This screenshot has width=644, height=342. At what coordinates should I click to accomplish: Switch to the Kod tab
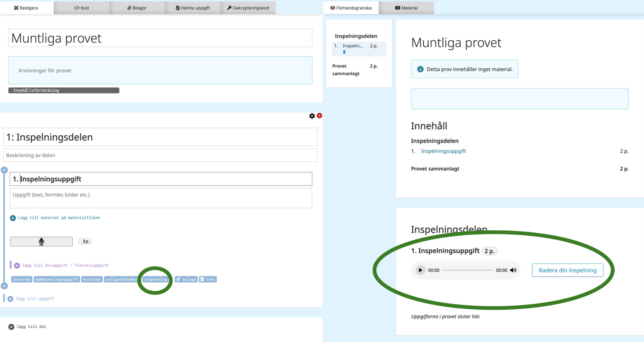pyautogui.click(x=82, y=8)
